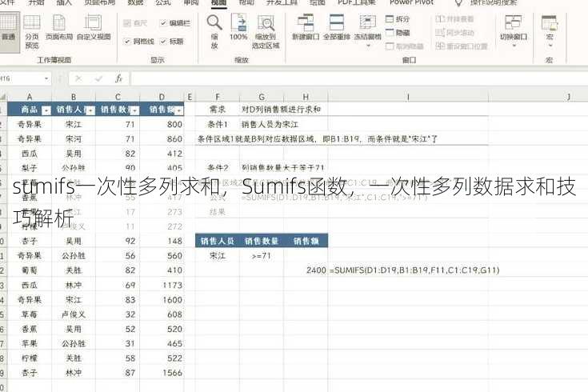Viewport: 588px width, 392px height.
Task: Open the 公式 (Formulas) ribbon tab
Action: coord(162,2)
